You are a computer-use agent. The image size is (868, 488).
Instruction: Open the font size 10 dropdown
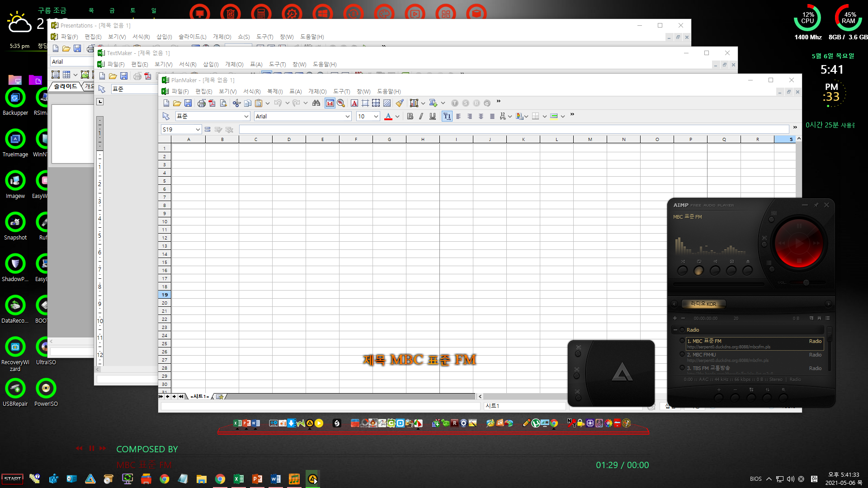pos(376,116)
